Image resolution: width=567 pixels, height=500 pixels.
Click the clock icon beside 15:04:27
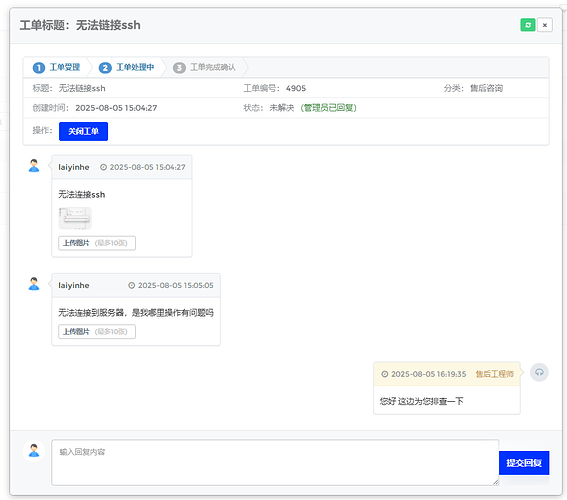pyautogui.click(x=103, y=167)
